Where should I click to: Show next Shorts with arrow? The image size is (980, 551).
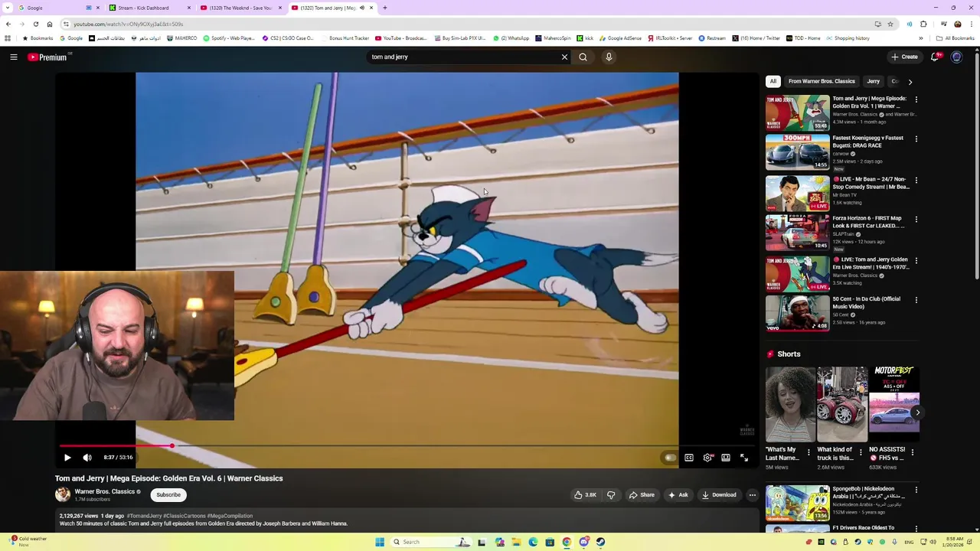point(917,412)
